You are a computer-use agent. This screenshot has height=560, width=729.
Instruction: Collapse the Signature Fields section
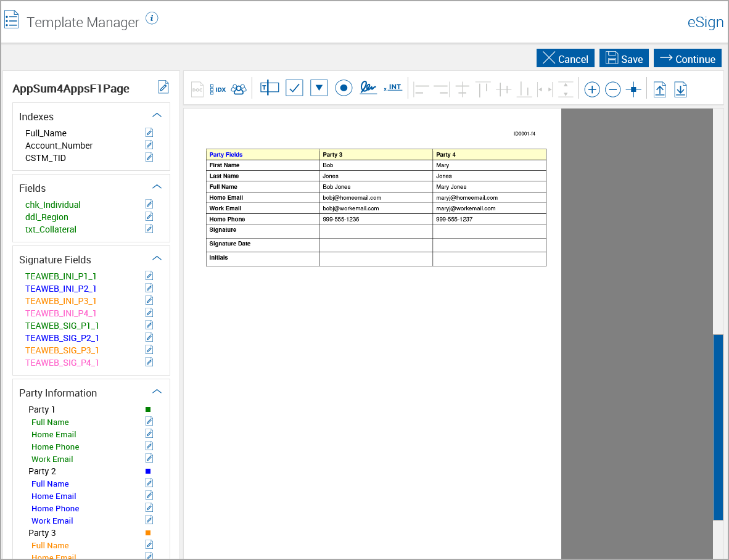coord(157,258)
